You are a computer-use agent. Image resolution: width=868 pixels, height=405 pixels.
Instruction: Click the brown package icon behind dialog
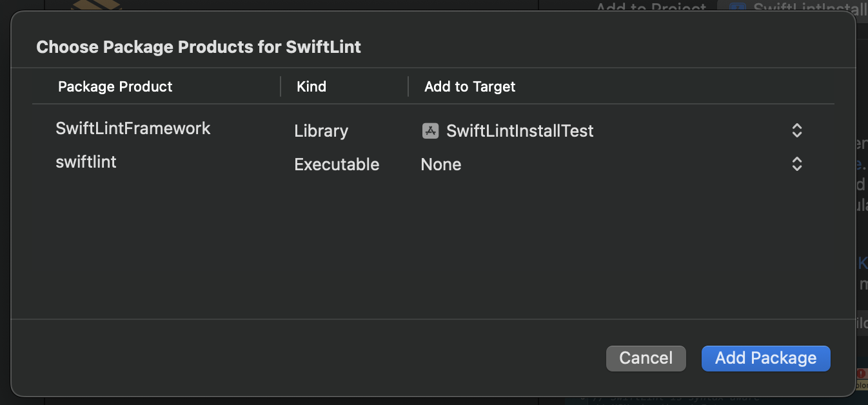pos(95,5)
